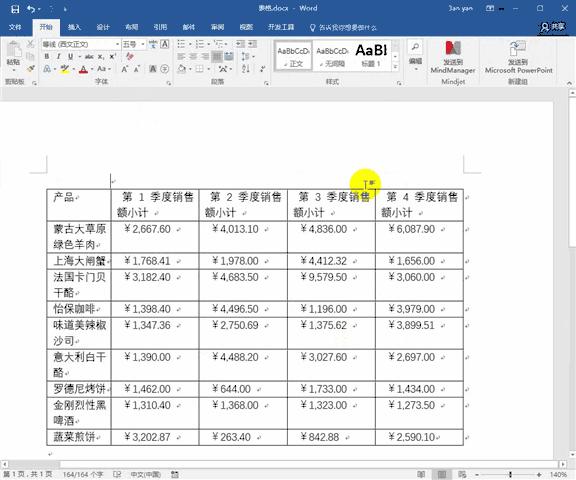Toggle Italic formatting
576x480 pixels.
coord(58,57)
